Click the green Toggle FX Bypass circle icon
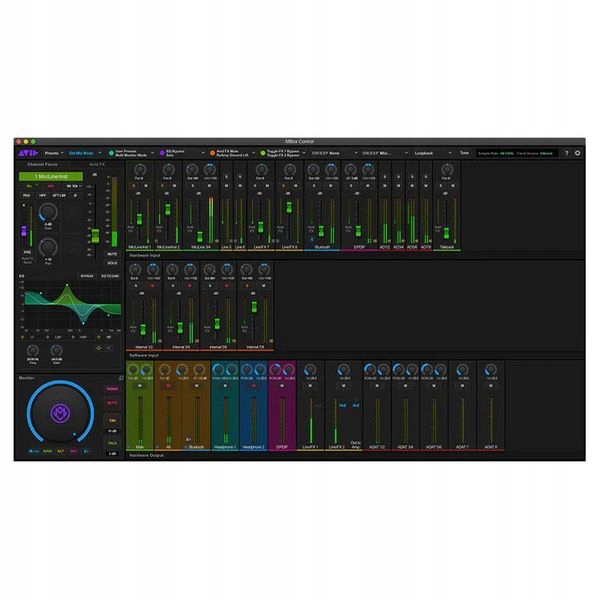This screenshot has height=600, width=600. coord(263,153)
